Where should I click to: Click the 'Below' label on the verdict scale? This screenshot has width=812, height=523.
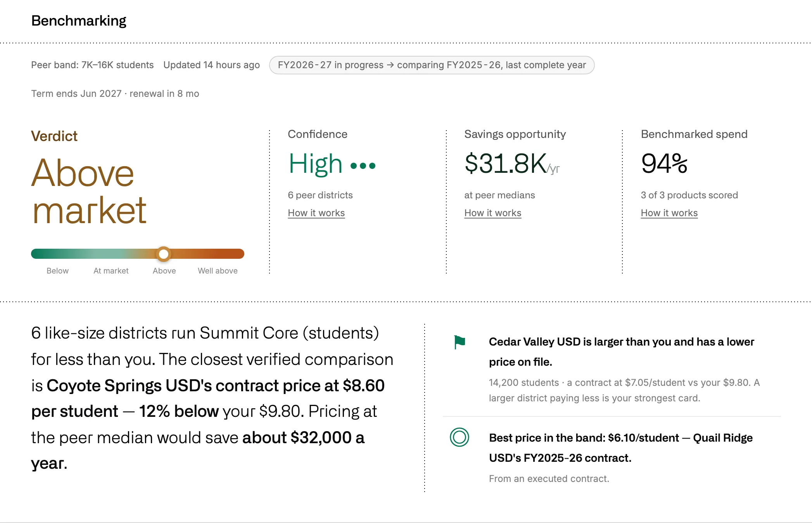57,271
